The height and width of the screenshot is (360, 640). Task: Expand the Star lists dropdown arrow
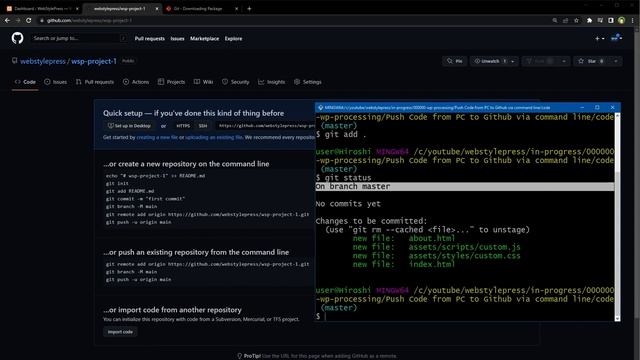[616, 61]
